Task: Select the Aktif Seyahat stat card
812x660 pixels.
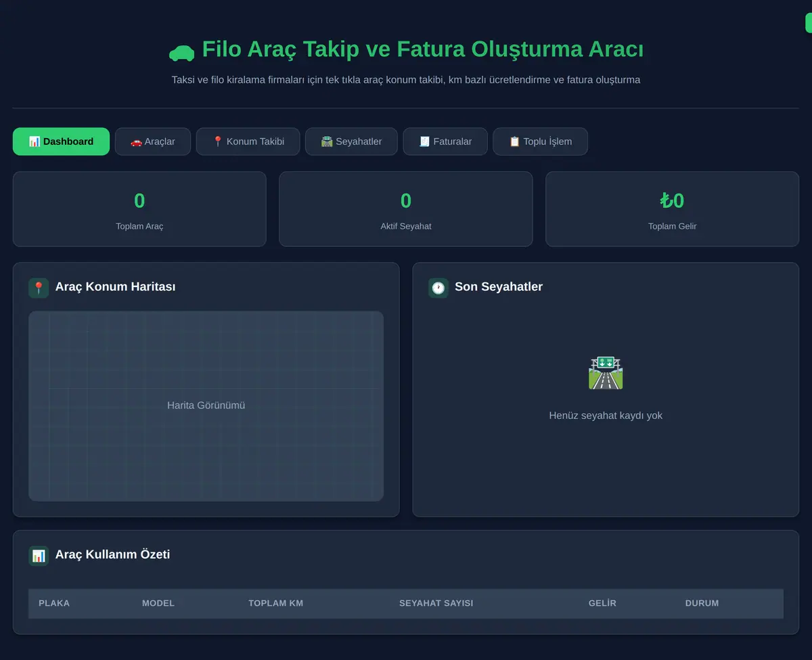Action: (406, 209)
